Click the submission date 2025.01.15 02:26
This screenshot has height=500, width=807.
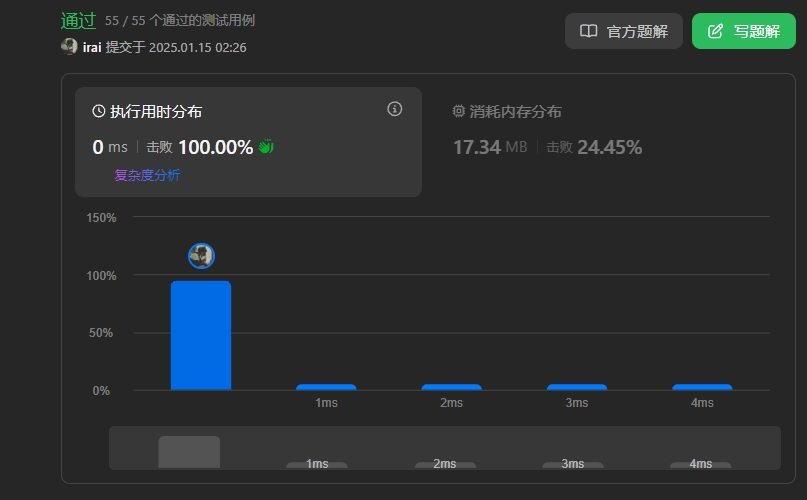pos(198,47)
